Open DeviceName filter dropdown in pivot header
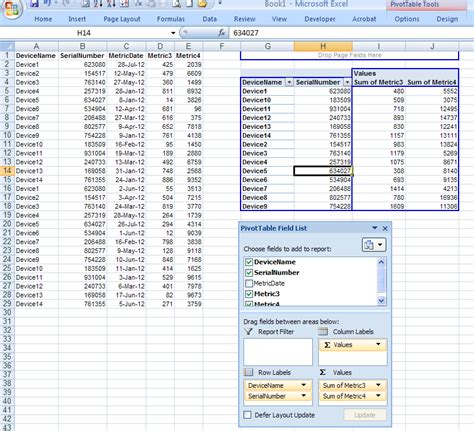The width and height of the screenshot is (474, 431). (289, 82)
